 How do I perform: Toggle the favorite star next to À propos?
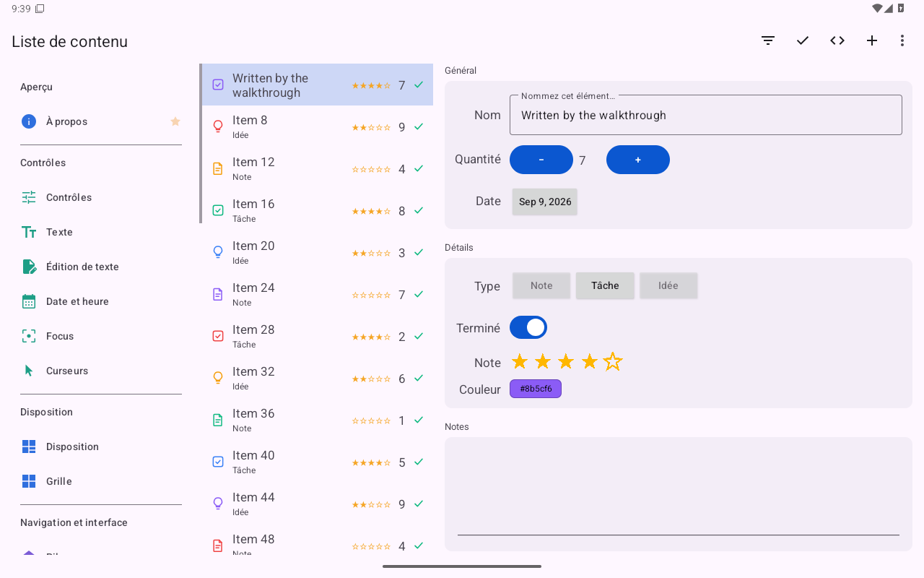[175, 121]
